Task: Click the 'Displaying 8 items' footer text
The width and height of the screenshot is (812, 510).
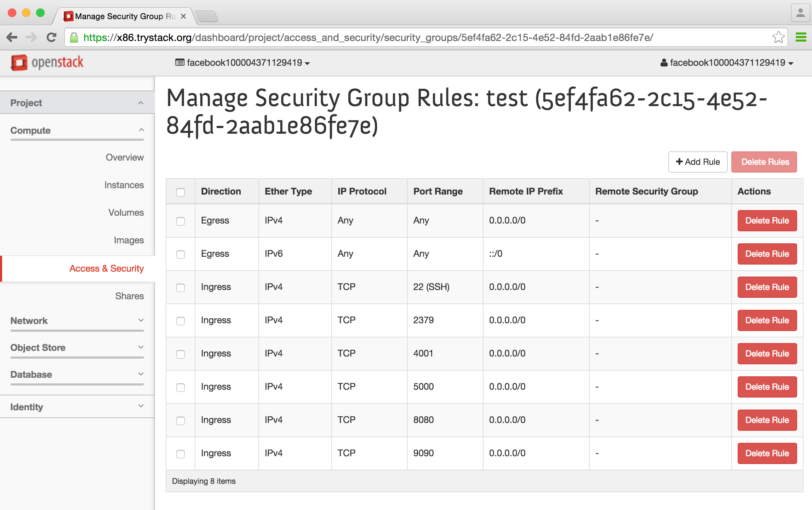Action: 204,481
